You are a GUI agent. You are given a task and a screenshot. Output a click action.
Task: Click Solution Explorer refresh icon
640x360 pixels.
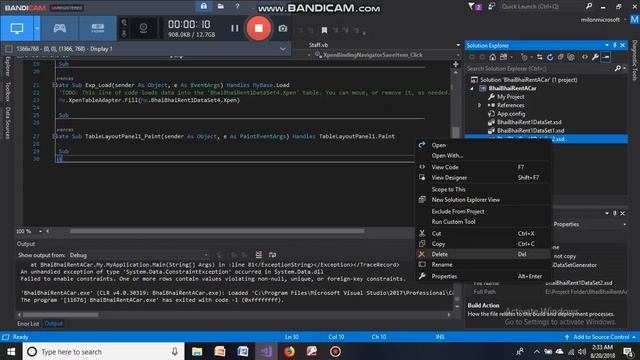550,57
